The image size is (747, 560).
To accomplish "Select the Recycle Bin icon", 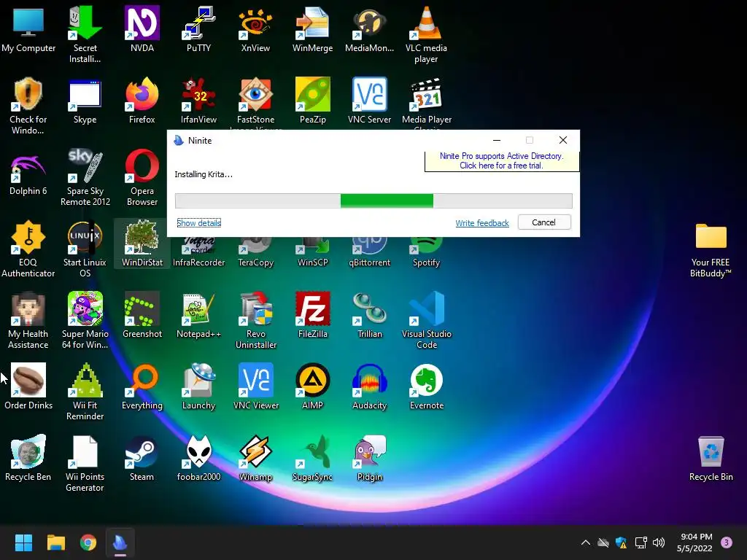I will pos(711,458).
